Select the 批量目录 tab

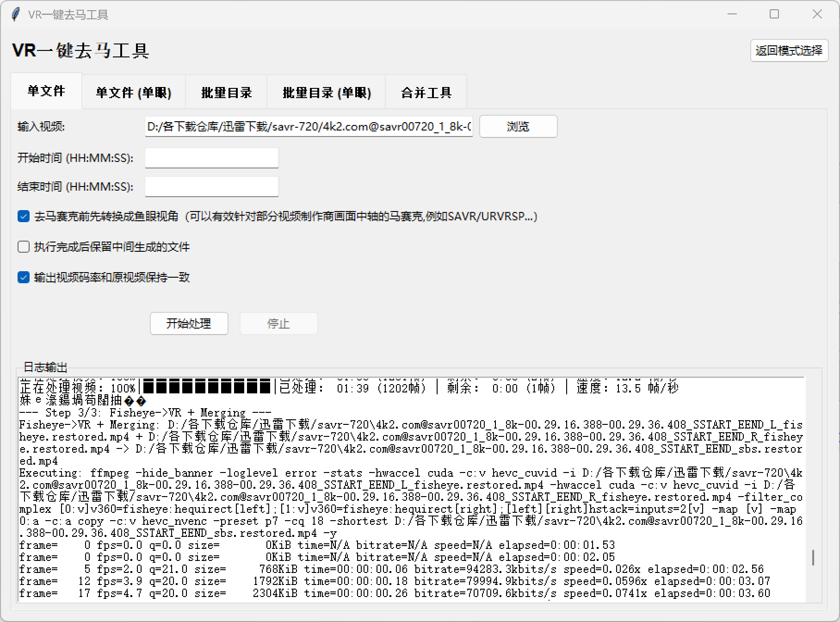[x=226, y=93]
